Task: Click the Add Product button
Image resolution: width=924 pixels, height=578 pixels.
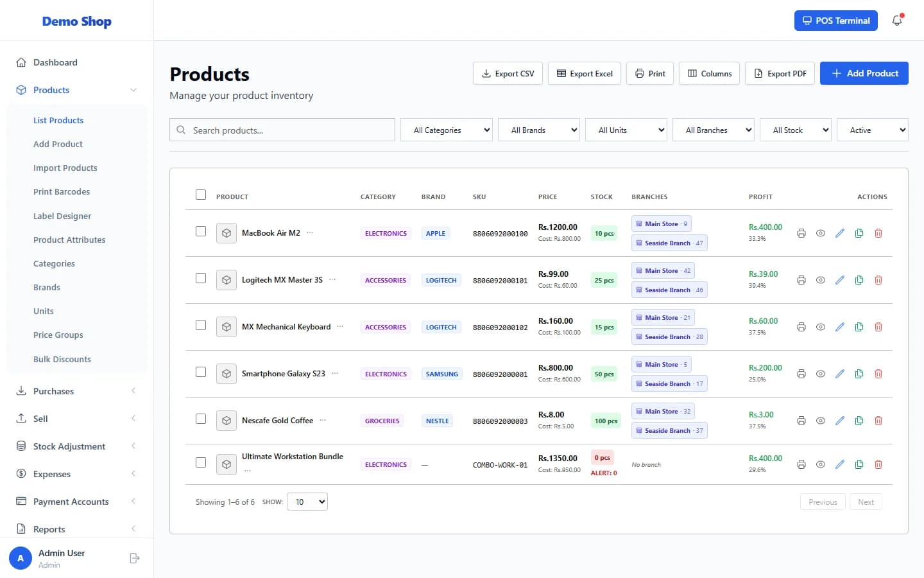Action: 864,73
